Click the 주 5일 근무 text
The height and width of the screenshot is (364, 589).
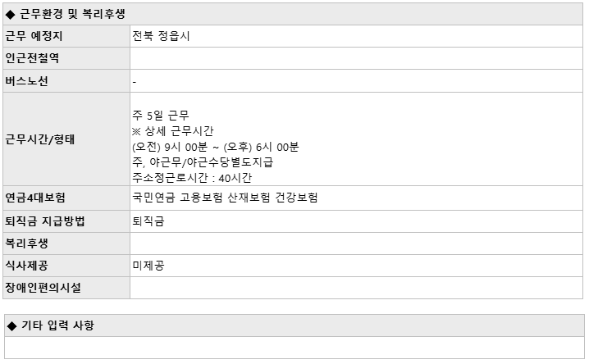[161, 116]
